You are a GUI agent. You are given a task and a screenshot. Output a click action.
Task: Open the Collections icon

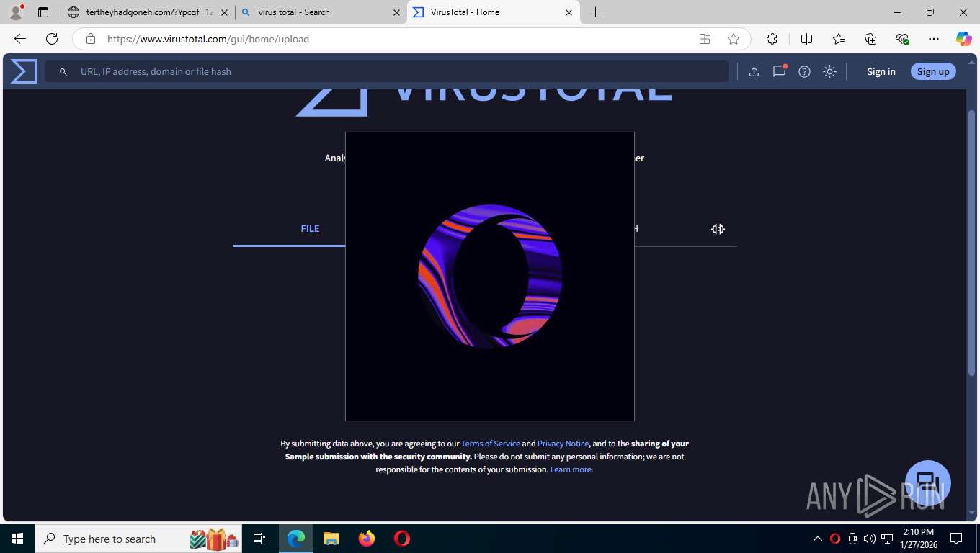(x=870, y=39)
